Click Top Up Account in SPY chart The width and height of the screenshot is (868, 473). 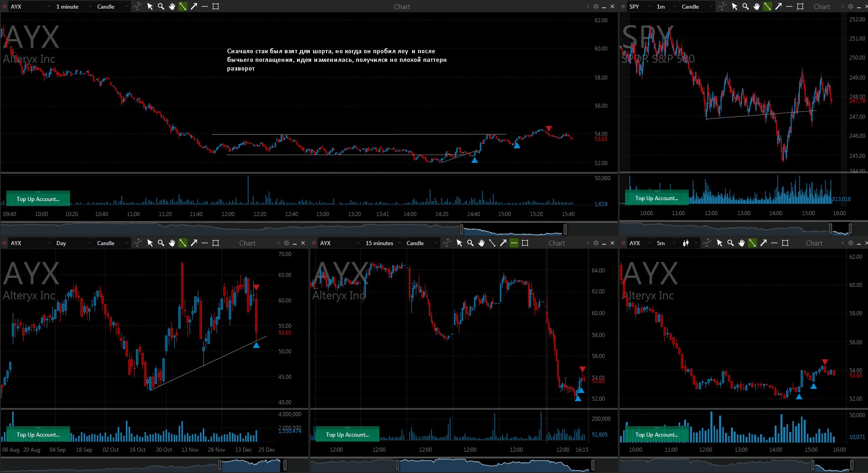pos(656,198)
